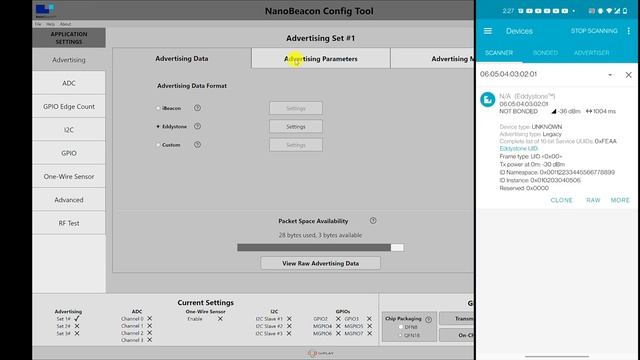This screenshot has width=640, height=360.
Task: Open I2C settings in the sidebar
Action: pyautogui.click(x=69, y=130)
